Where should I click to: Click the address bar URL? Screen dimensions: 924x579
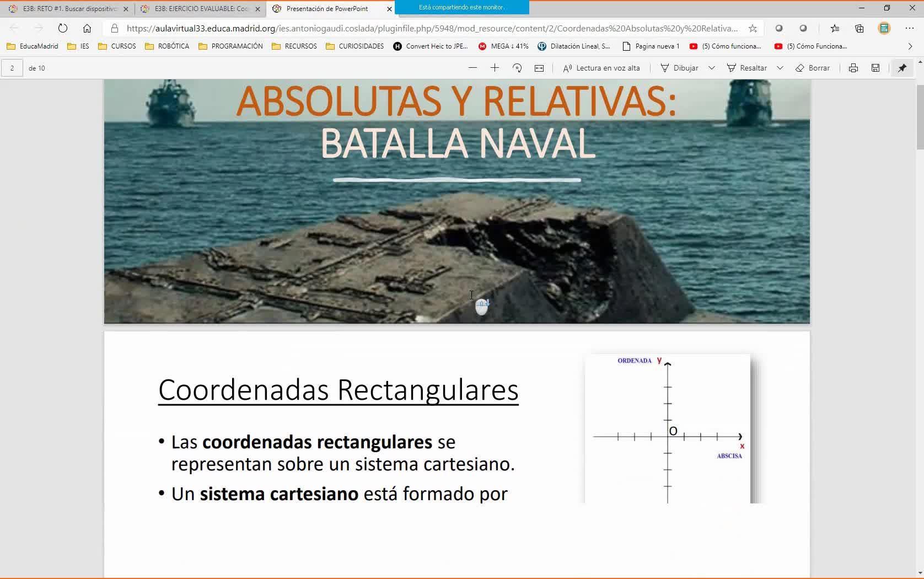[432, 28]
